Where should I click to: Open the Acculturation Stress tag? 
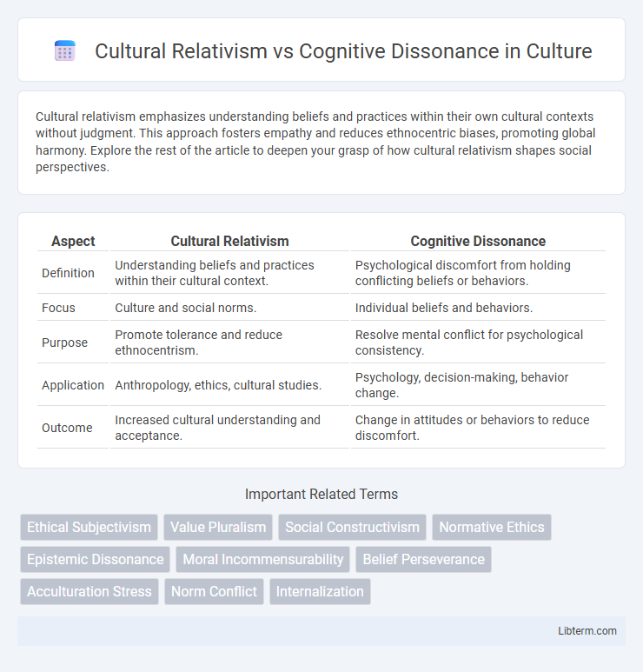(89, 591)
